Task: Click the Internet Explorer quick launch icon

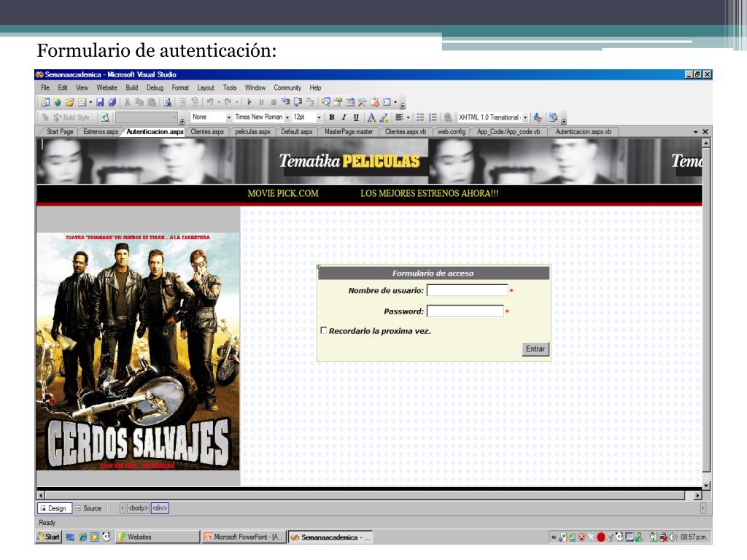Action: coord(82,537)
